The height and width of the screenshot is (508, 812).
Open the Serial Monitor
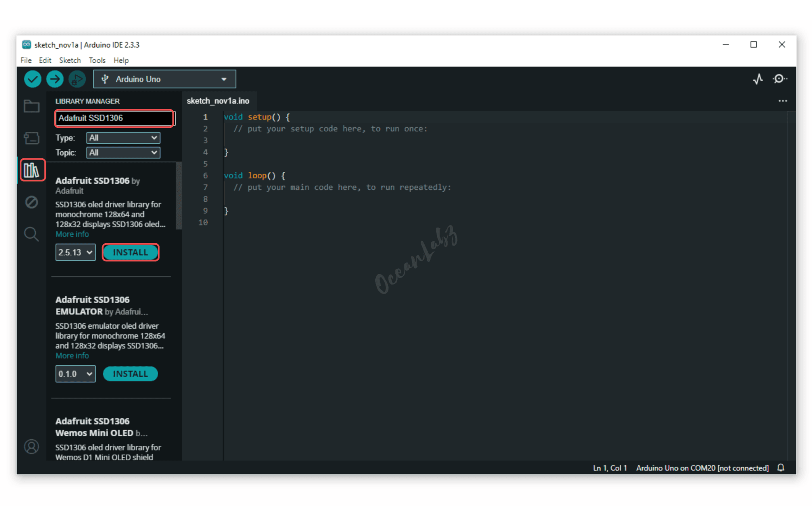tap(779, 79)
